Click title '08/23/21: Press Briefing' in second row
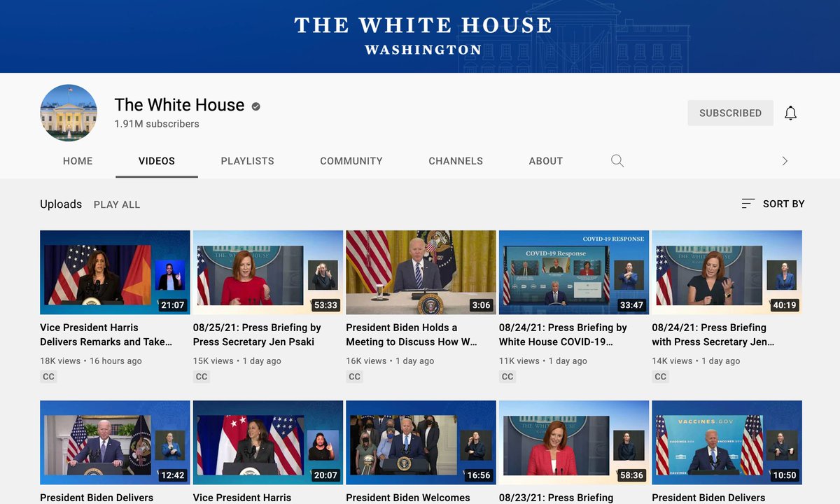This screenshot has width=840, height=504. 556,498
